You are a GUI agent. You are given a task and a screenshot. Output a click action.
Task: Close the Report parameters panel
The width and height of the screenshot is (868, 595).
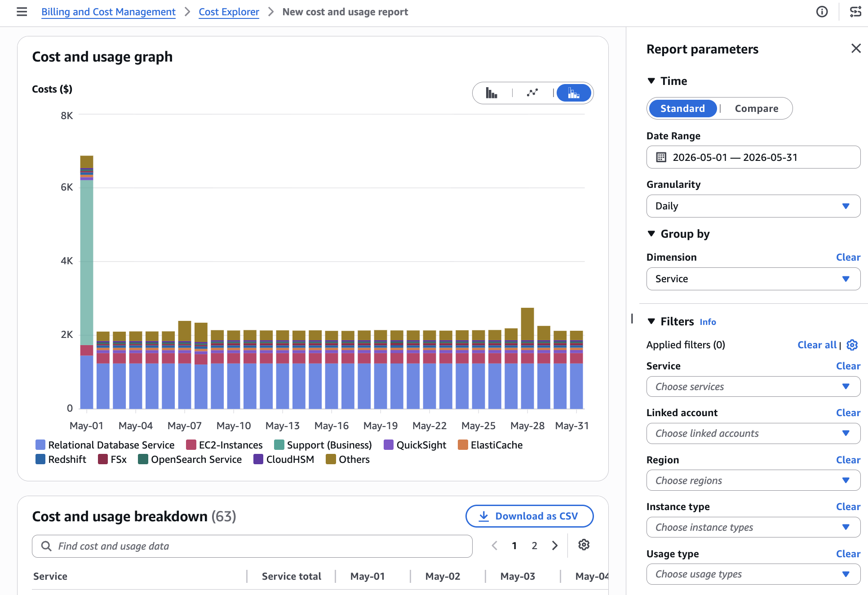(x=856, y=49)
